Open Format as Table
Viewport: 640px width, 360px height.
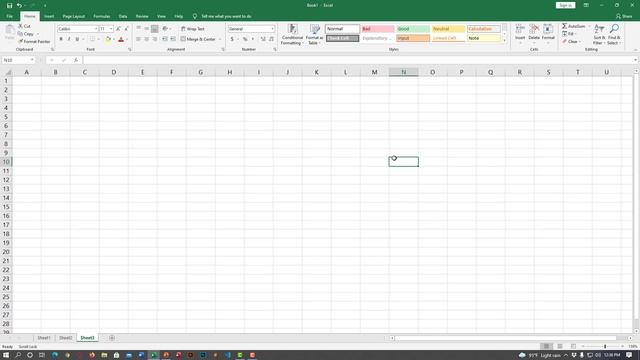(x=314, y=34)
